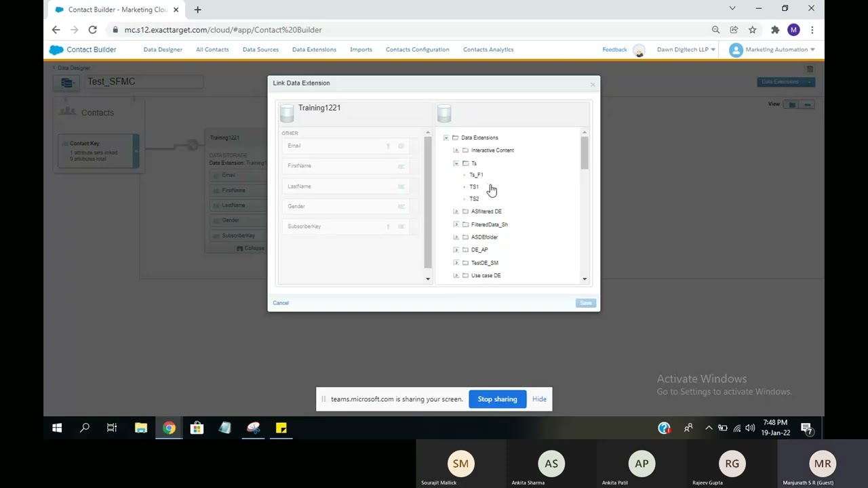Viewport: 868px width, 488px height.
Task: Click Cancel in the Link dialog
Action: click(x=281, y=303)
